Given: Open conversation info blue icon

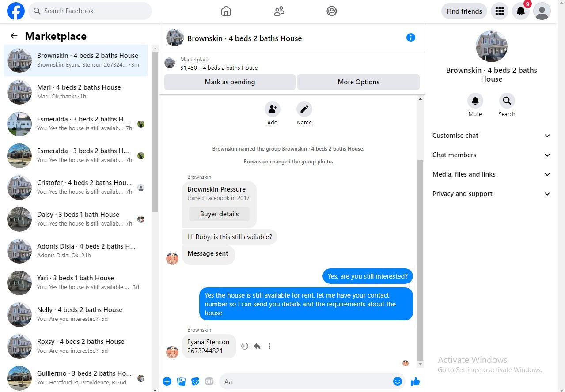Looking at the screenshot, I should tap(411, 38).
